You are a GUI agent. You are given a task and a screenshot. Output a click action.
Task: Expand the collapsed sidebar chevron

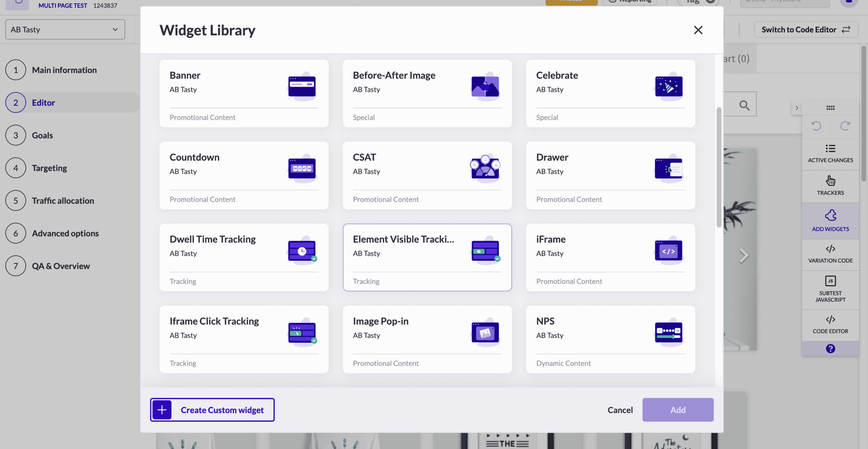(x=796, y=108)
